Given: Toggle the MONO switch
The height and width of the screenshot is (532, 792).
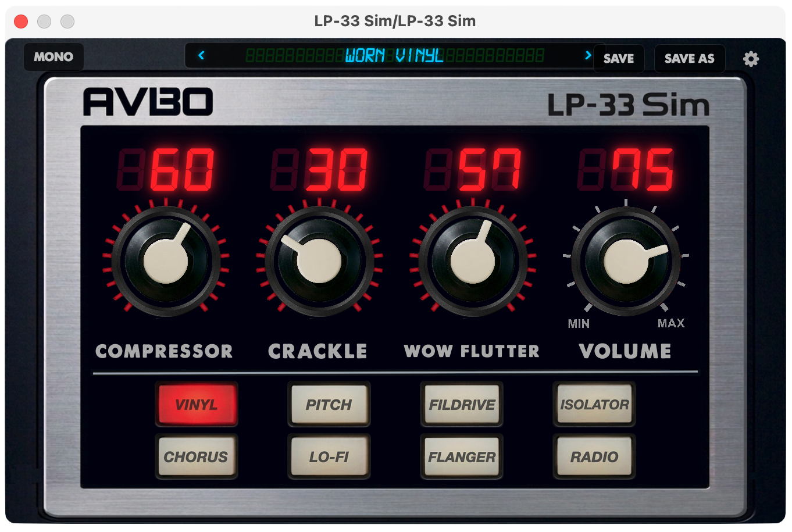Looking at the screenshot, I should 53,57.
